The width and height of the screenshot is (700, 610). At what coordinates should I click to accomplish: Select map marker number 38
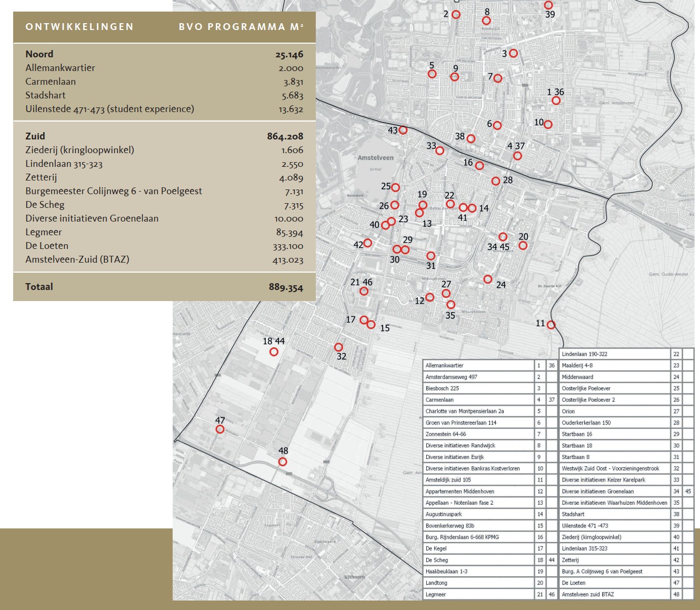[x=471, y=138]
